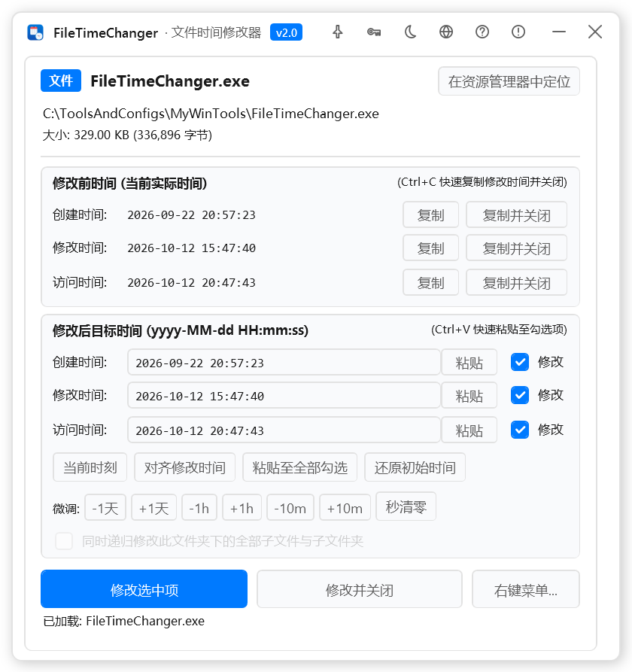Open the help question mark icon
Screen dimensions: 632x672
[482, 32]
